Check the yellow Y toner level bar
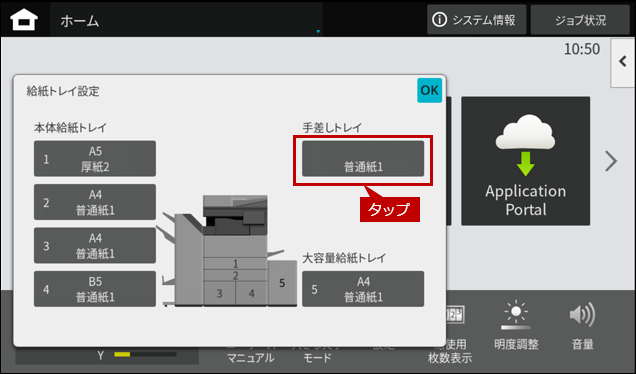636x374 pixels. 145,355
